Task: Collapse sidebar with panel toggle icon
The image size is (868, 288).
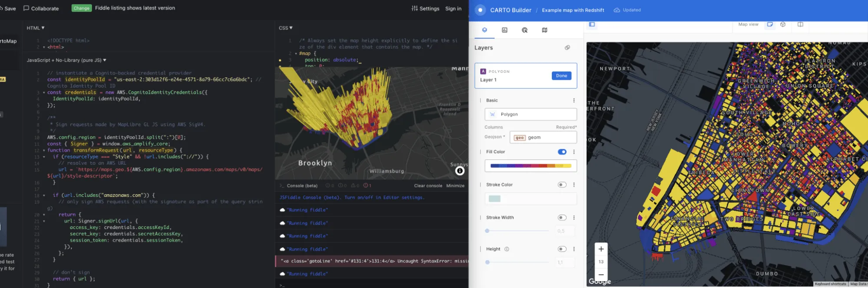Action: tap(592, 24)
